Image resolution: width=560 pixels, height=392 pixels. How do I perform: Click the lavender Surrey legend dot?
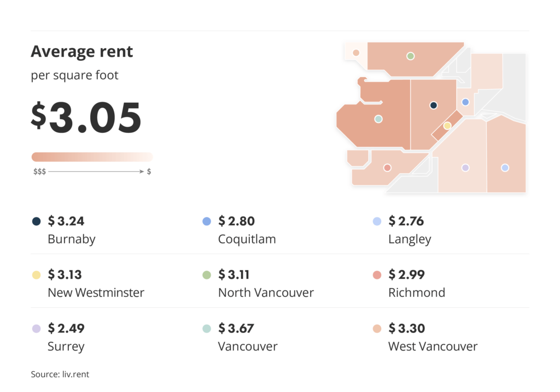(37, 329)
